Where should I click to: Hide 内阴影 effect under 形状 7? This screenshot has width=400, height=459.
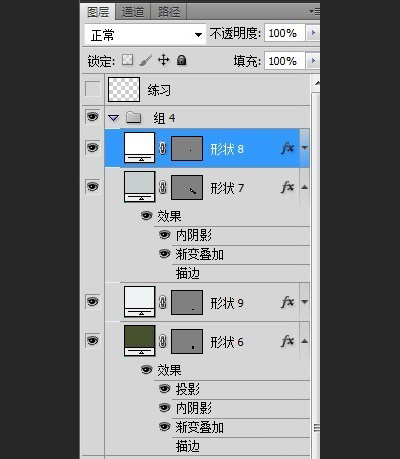[164, 235]
